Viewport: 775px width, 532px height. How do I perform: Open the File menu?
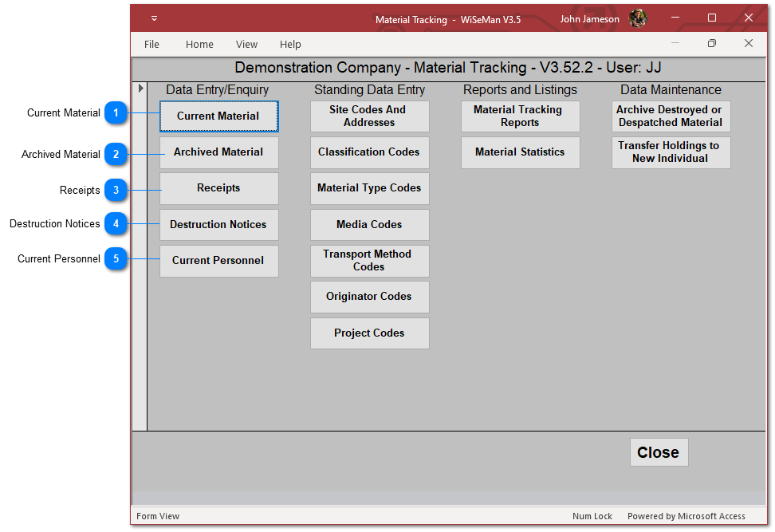151,45
